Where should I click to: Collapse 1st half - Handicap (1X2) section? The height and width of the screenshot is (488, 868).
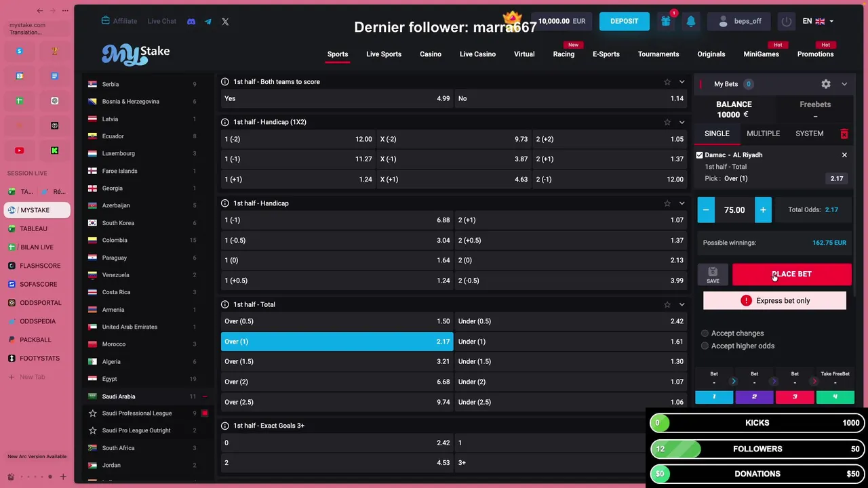(x=682, y=122)
